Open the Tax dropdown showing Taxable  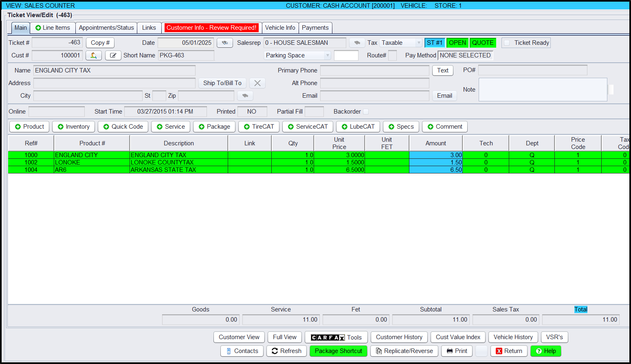[x=401, y=43]
